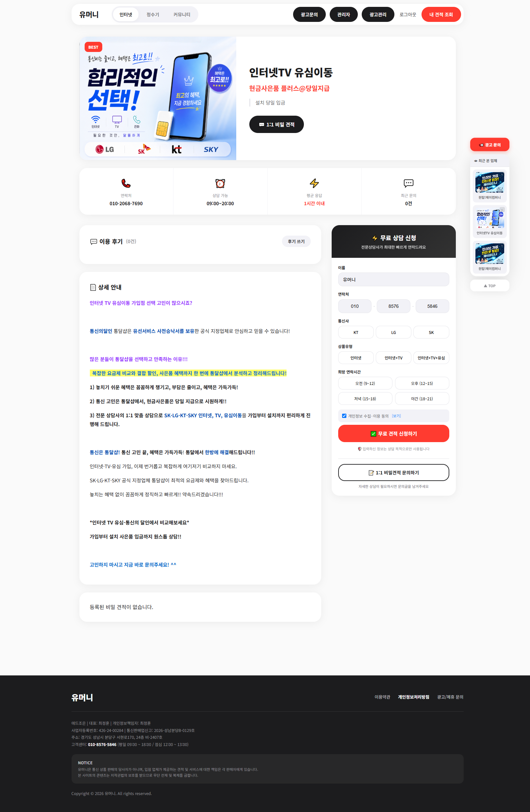
Task: Select the 인터넷+TV product type
Action: pyautogui.click(x=393, y=358)
